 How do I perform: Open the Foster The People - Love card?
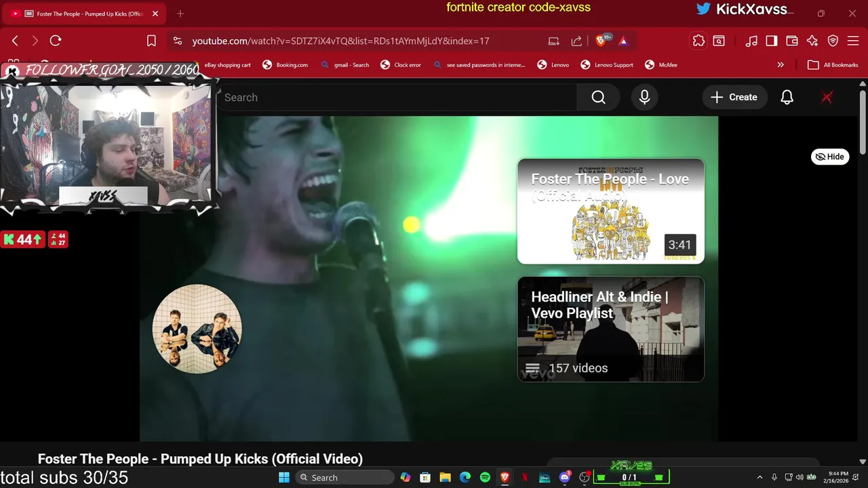[610, 211]
